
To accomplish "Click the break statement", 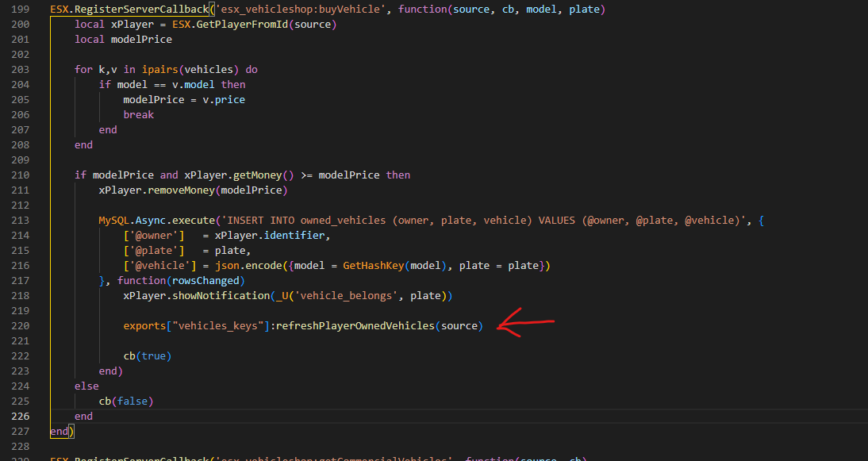I will click(x=138, y=114).
